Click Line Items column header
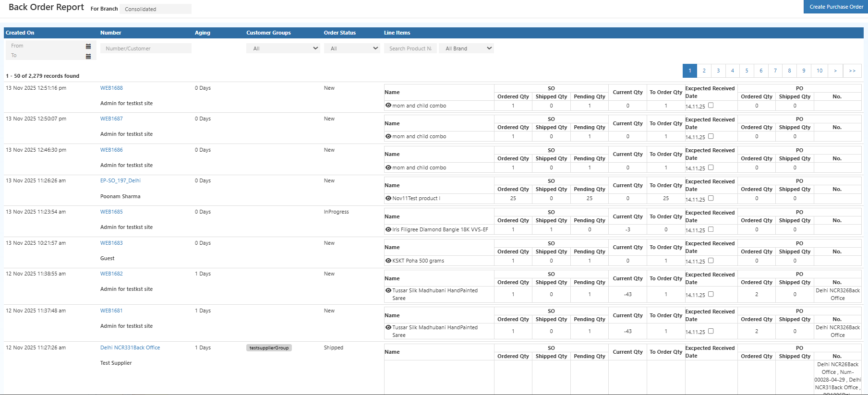Screen dimensions: 868x395 pos(397,33)
